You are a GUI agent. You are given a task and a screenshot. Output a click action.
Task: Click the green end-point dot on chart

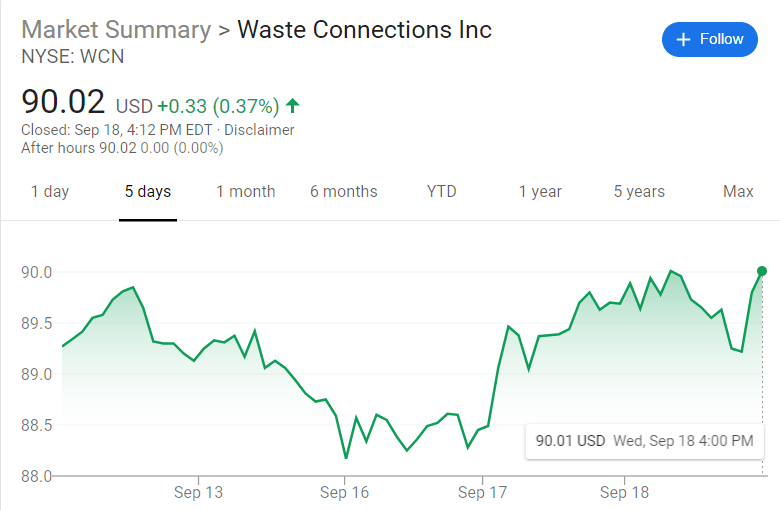pyautogui.click(x=762, y=271)
